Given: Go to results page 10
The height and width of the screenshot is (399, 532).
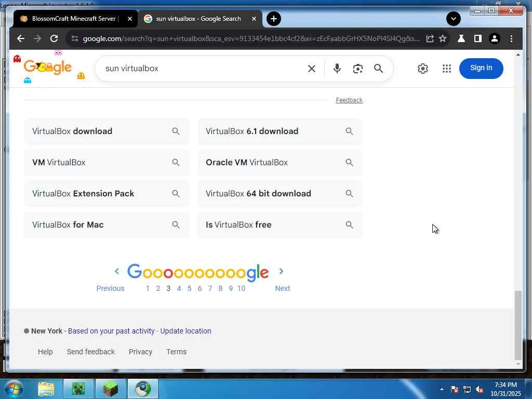Looking at the screenshot, I should (241, 288).
